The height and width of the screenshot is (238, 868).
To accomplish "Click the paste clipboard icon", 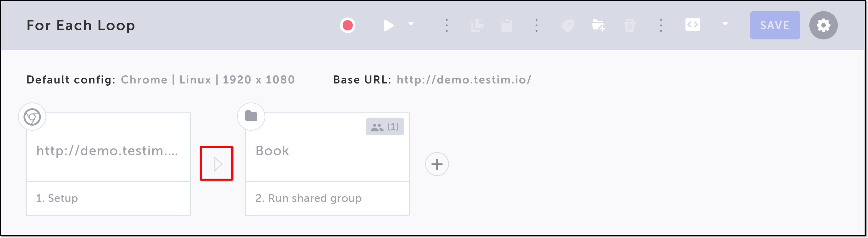I will pos(507,26).
